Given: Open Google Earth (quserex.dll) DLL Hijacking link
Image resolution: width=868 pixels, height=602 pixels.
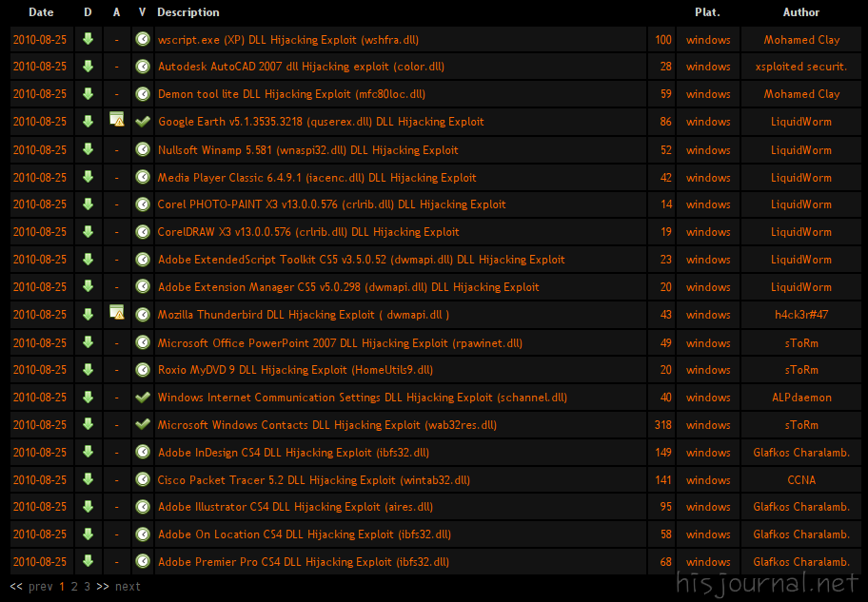Looking at the screenshot, I should click(x=321, y=122).
